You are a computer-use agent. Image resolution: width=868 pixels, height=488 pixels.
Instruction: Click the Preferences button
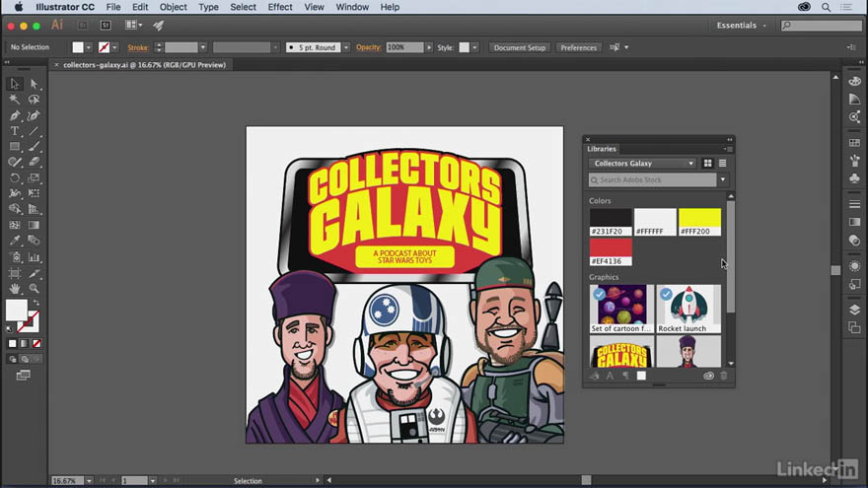(x=578, y=47)
